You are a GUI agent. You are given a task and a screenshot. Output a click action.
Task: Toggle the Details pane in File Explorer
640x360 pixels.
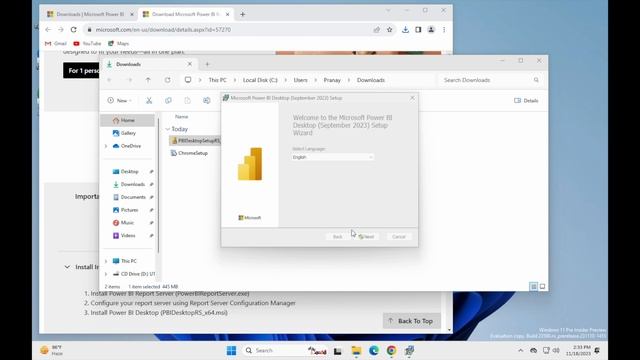tap(526, 100)
